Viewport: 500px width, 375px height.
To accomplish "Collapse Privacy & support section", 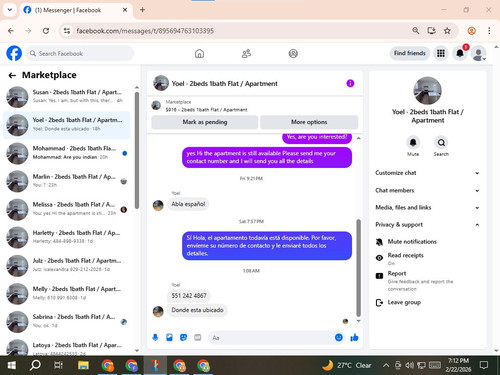I will coord(427,225).
